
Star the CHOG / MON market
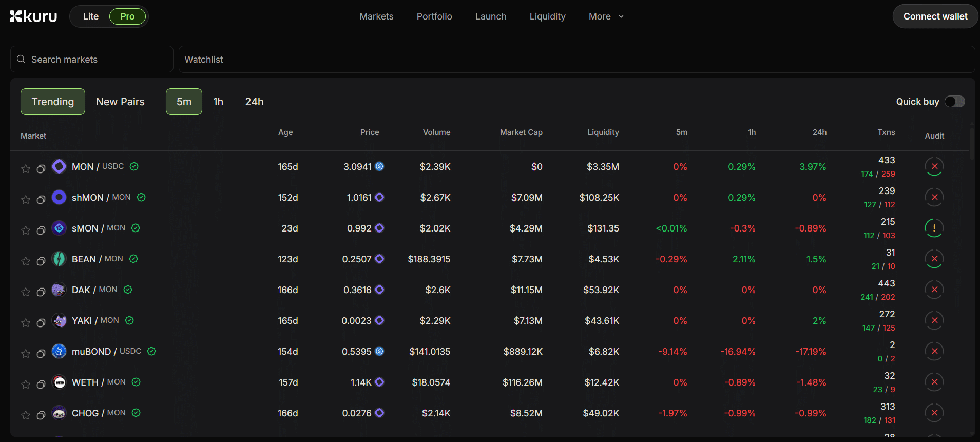click(x=26, y=415)
